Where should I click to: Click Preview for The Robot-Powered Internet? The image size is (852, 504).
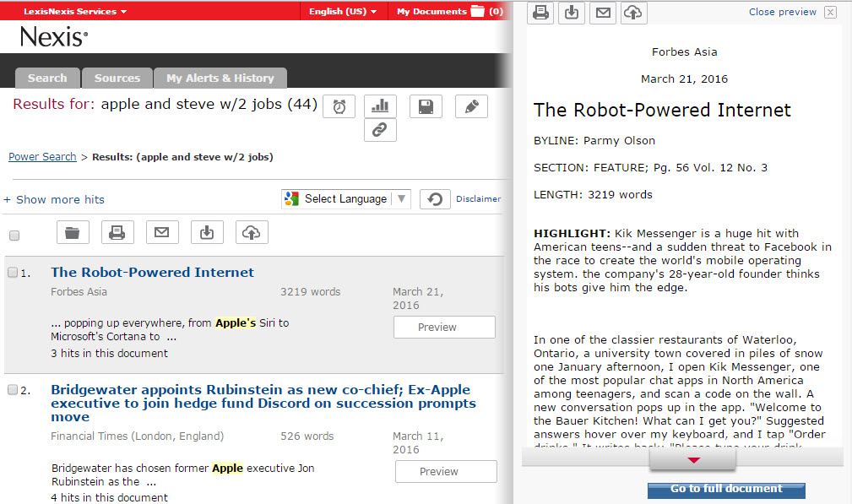444,327
